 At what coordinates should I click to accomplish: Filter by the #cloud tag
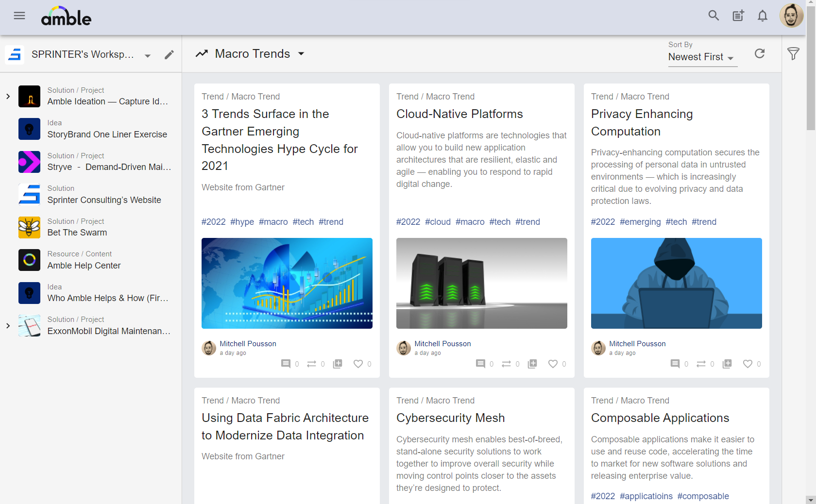[438, 222]
